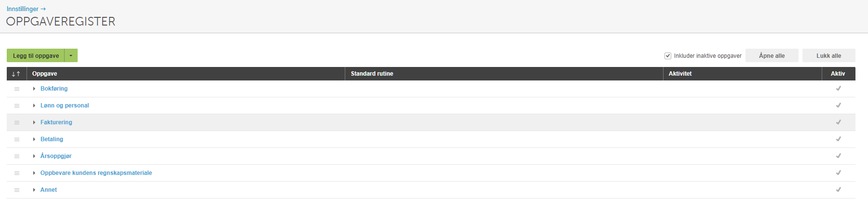The image size is (868, 212).
Task: Toggle the Aktiv checkmark for Annet
Action: (838, 189)
